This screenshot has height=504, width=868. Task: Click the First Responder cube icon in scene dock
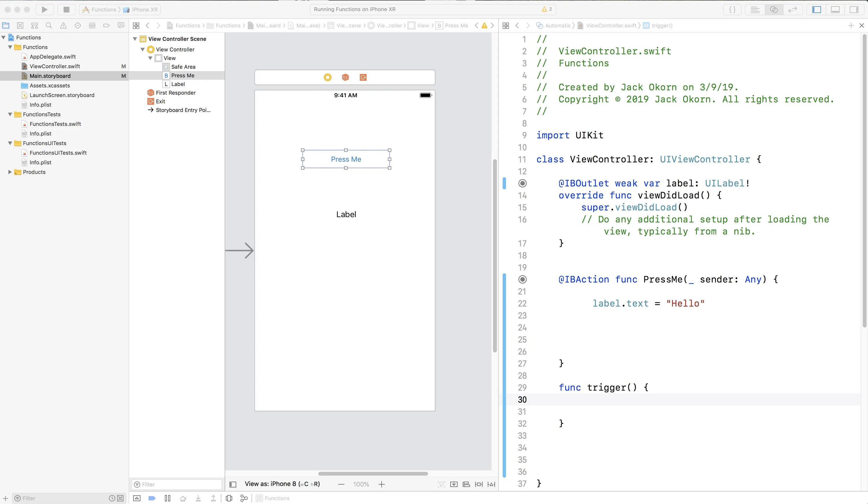(x=345, y=77)
